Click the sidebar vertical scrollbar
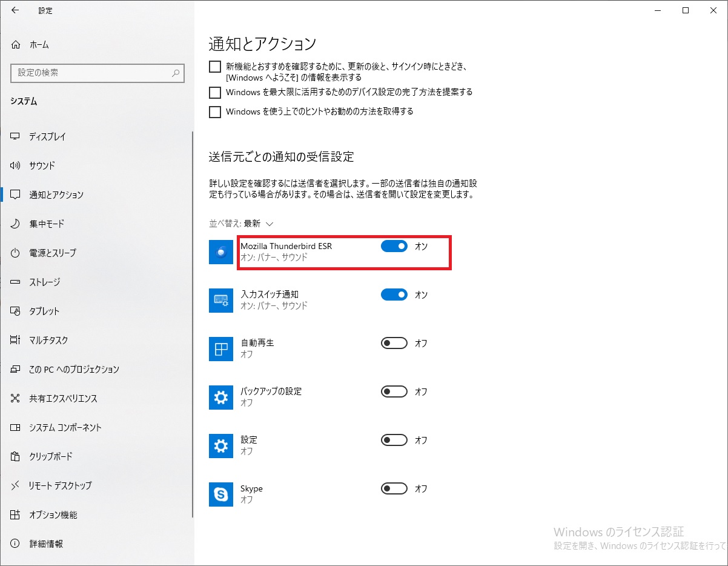The width and height of the screenshot is (728, 566). (193, 324)
